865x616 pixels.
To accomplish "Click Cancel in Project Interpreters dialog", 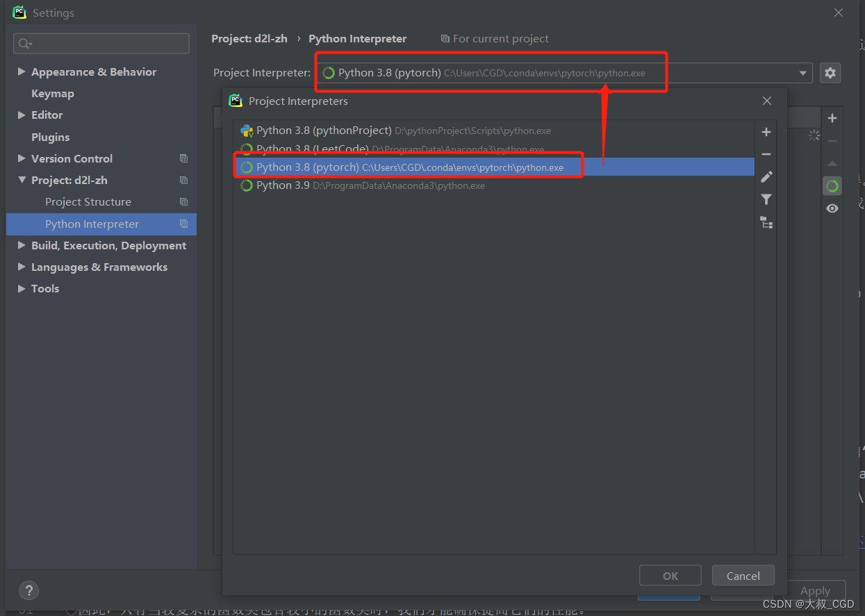I will (x=743, y=576).
